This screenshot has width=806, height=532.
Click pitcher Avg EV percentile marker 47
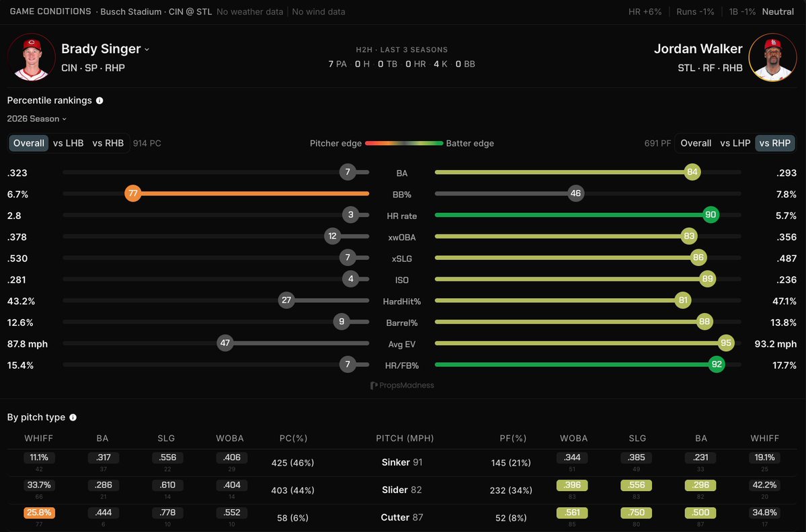pyautogui.click(x=225, y=343)
